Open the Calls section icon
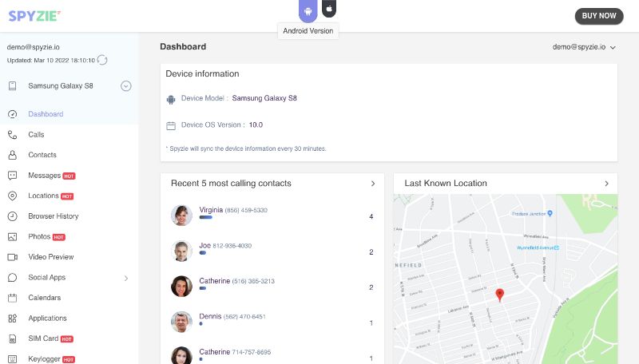 click(12, 135)
